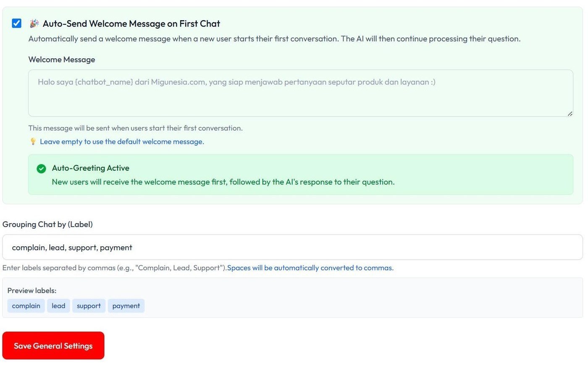Viewport: 588px width, 368px height.
Task: Click the Auto-Greeting Active heading text
Action: 91,168
